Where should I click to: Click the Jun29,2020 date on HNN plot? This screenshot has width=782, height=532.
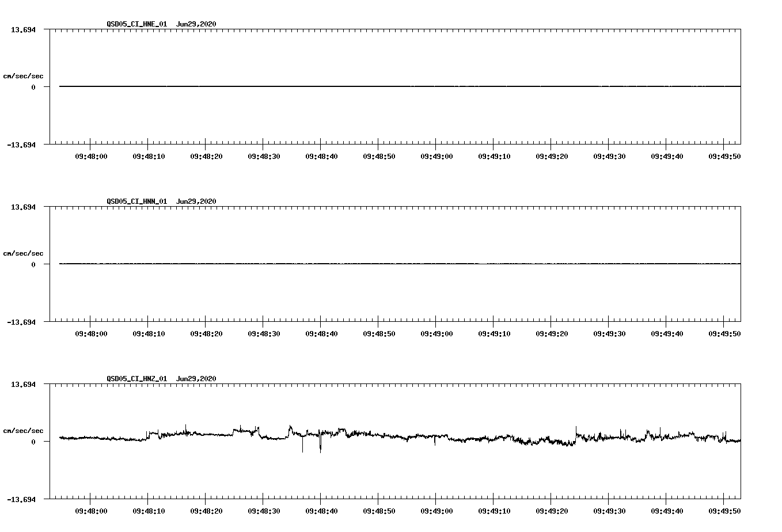tap(196, 202)
